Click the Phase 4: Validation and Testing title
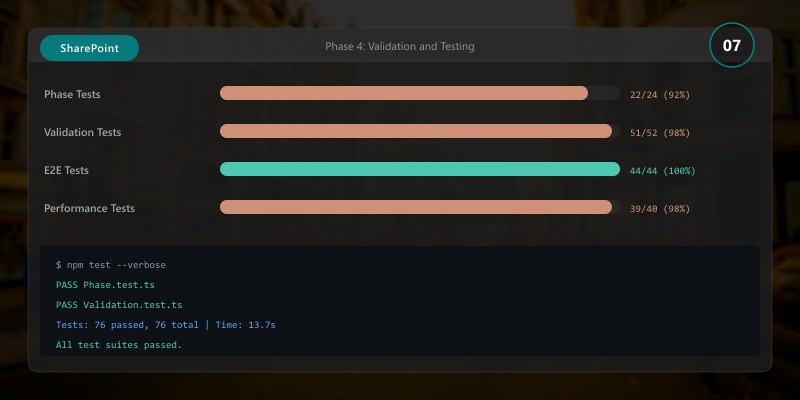The image size is (800, 400). click(x=399, y=46)
